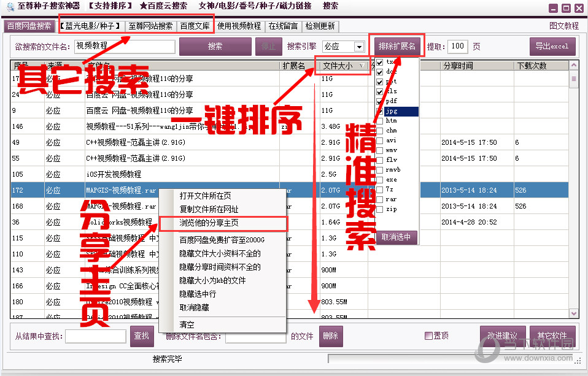Click the 取消选中 button

[x=396, y=237]
